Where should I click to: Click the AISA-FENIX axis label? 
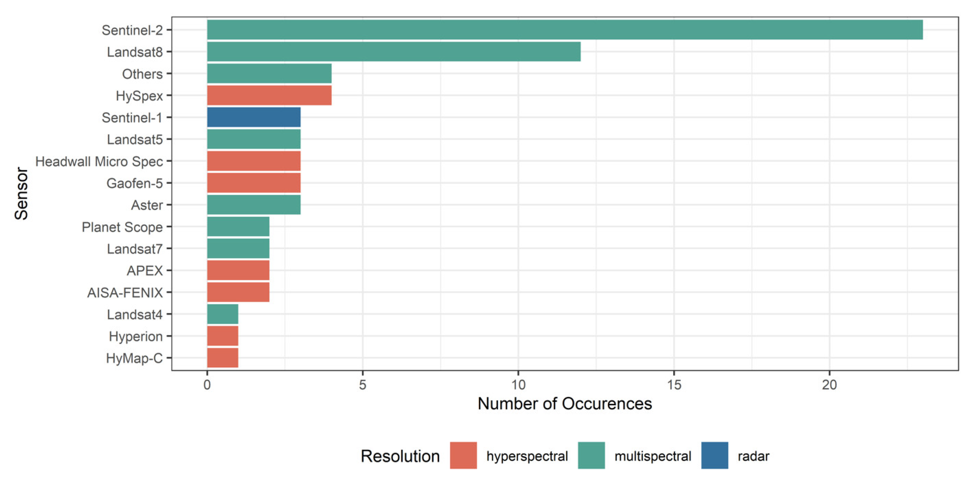(125, 293)
